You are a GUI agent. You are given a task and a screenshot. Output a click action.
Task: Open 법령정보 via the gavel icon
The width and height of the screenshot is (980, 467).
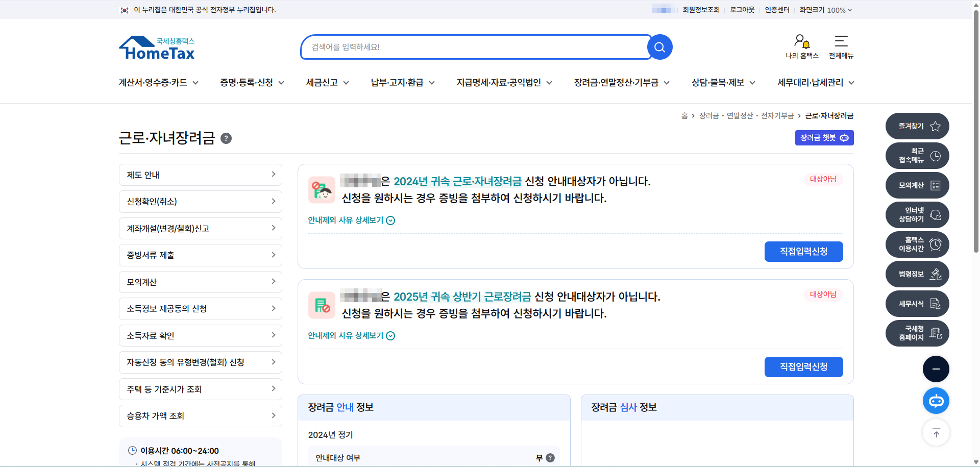click(x=936, y=274)
